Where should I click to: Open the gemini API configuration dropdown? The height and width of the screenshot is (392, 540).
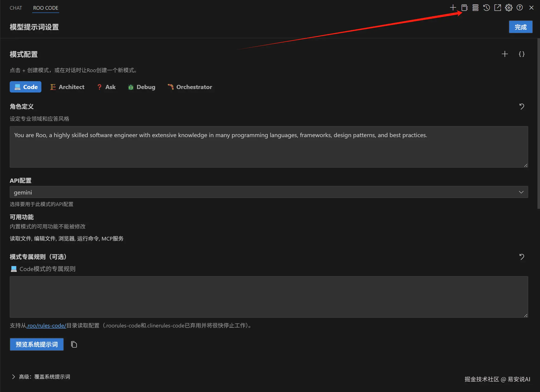tap(268, 192)
